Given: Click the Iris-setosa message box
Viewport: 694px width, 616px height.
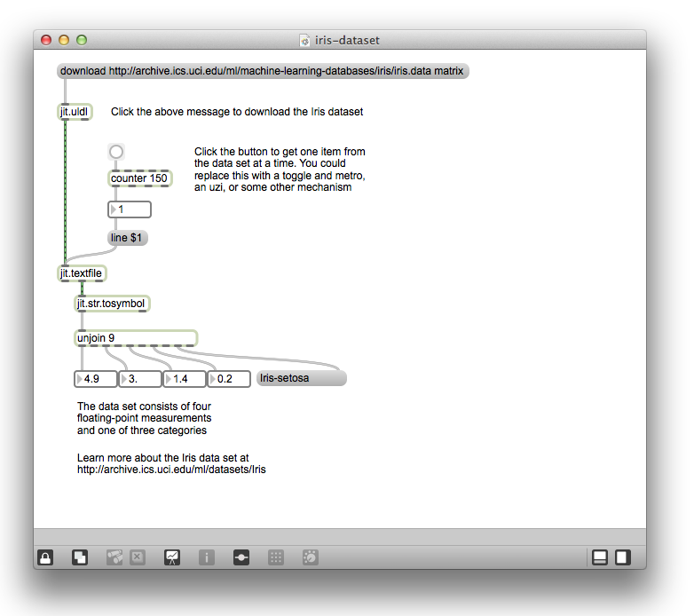Looking at the screenshot, I should coord(301,379).
